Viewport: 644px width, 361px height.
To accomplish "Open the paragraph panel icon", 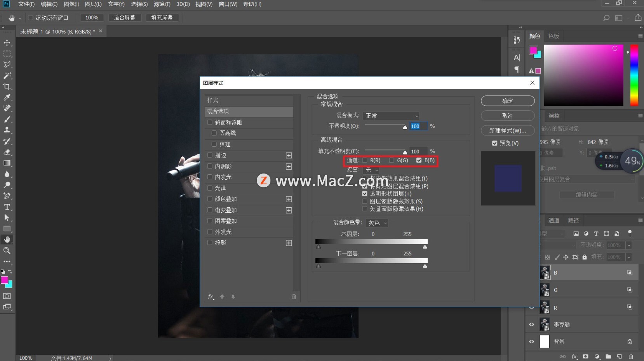I will pyautogui.click(x=517, y=69).
